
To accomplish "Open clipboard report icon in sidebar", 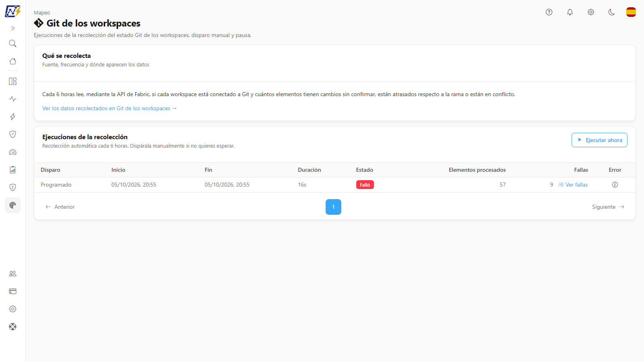I will click(13, 170).
